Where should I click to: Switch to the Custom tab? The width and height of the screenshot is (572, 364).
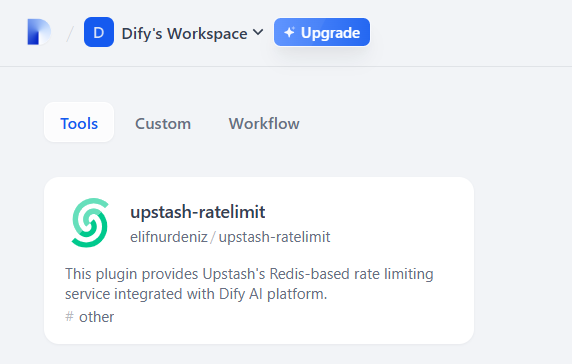pyautogui.click(x=163, y=124)
